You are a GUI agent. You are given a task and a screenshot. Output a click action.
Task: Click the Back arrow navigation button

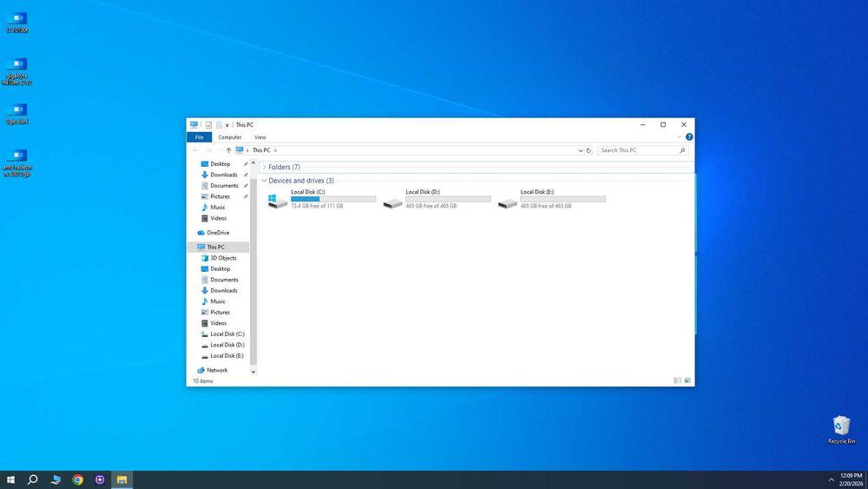coord(195,150)
